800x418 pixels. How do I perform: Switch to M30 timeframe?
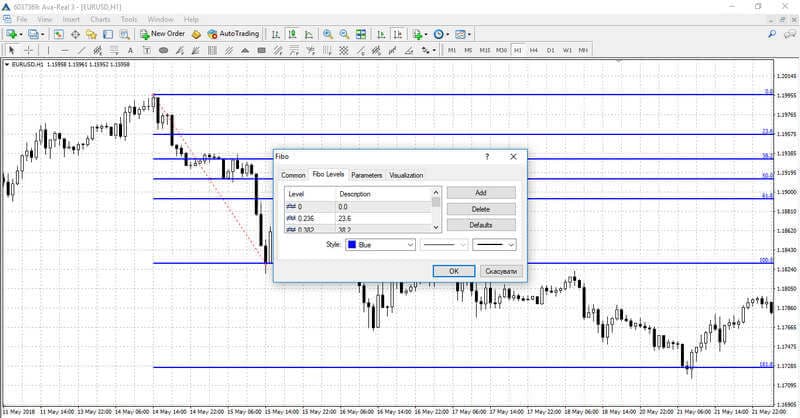502,50
